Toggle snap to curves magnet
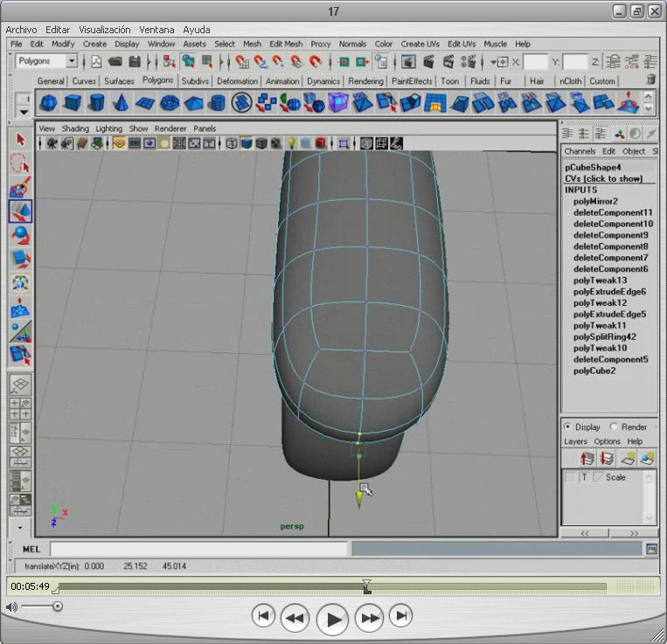 click(x=261, y=62)
